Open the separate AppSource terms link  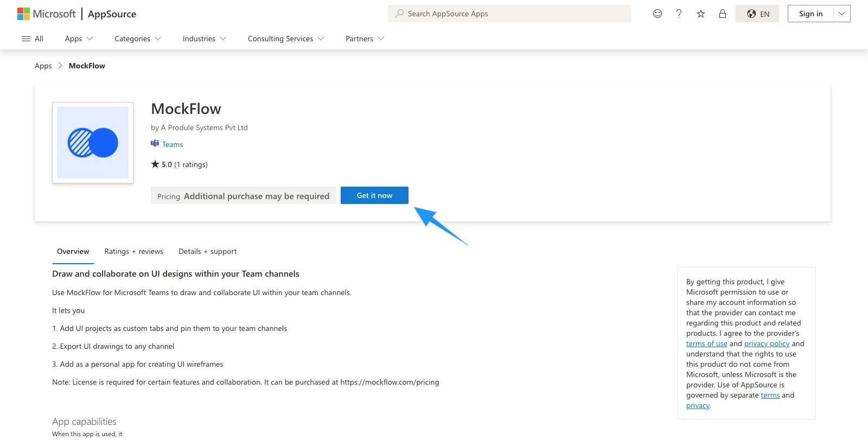click(770, 395)
